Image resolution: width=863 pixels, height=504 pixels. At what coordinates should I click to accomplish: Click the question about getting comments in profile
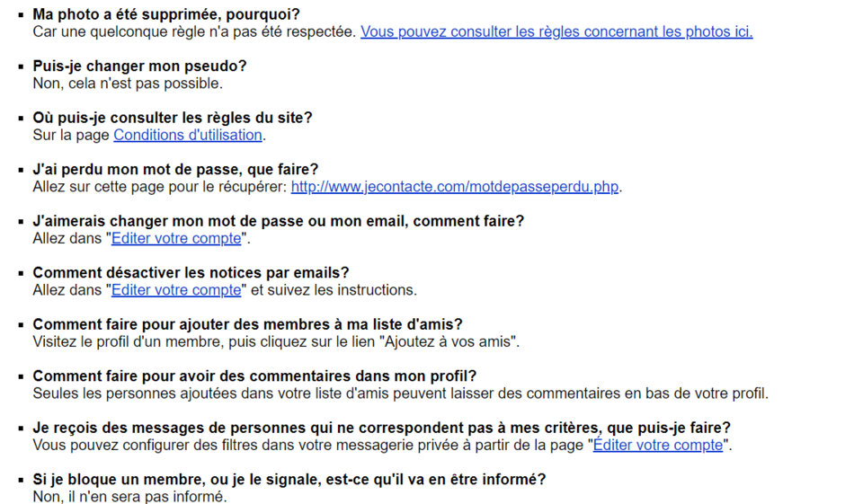point(254,376)
